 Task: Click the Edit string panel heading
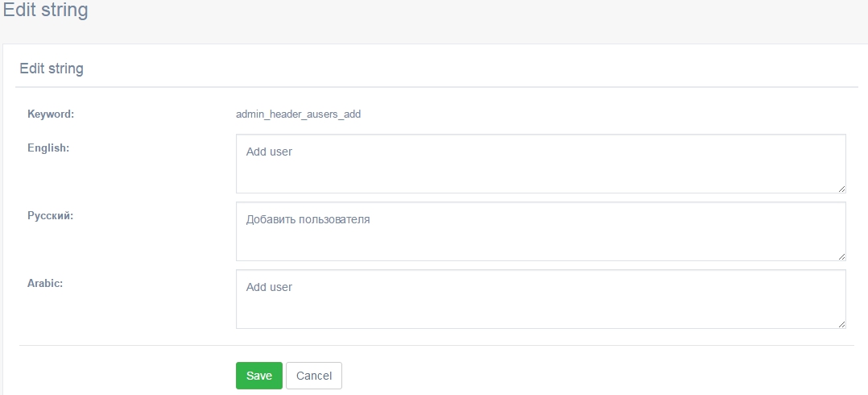pyautogui.click(x=52, y=69)
